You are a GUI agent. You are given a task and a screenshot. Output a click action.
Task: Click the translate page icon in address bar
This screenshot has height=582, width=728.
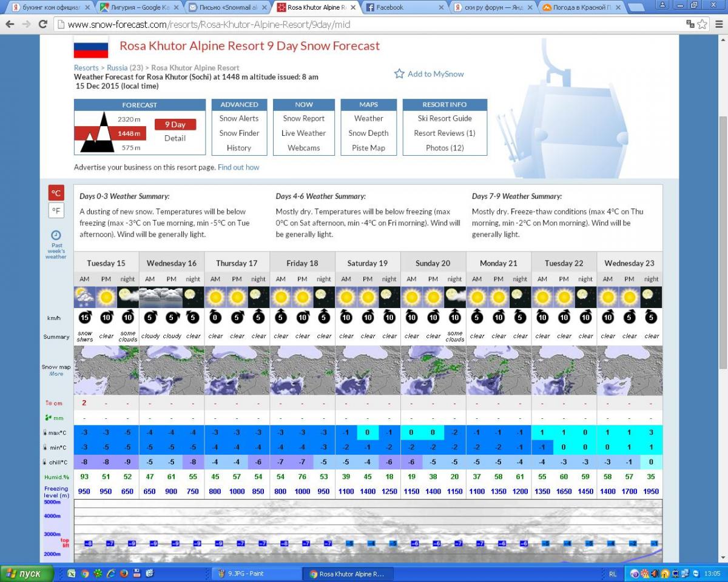pos(690,24)
